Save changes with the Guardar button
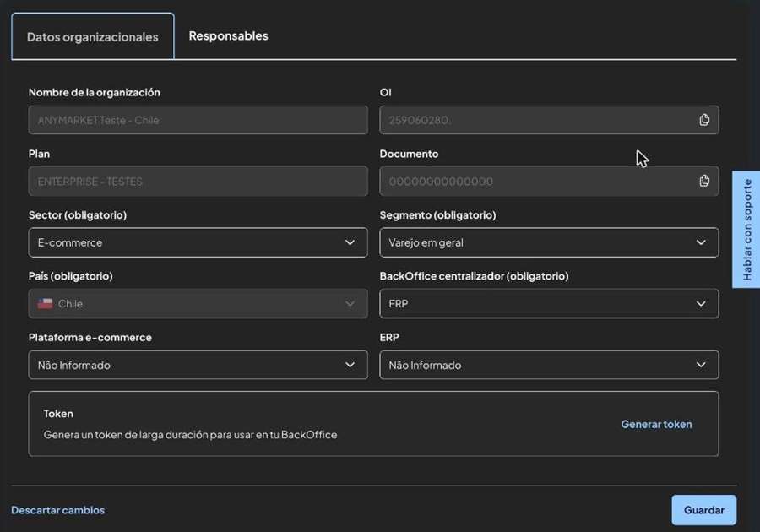 click(x=703, y=510)
